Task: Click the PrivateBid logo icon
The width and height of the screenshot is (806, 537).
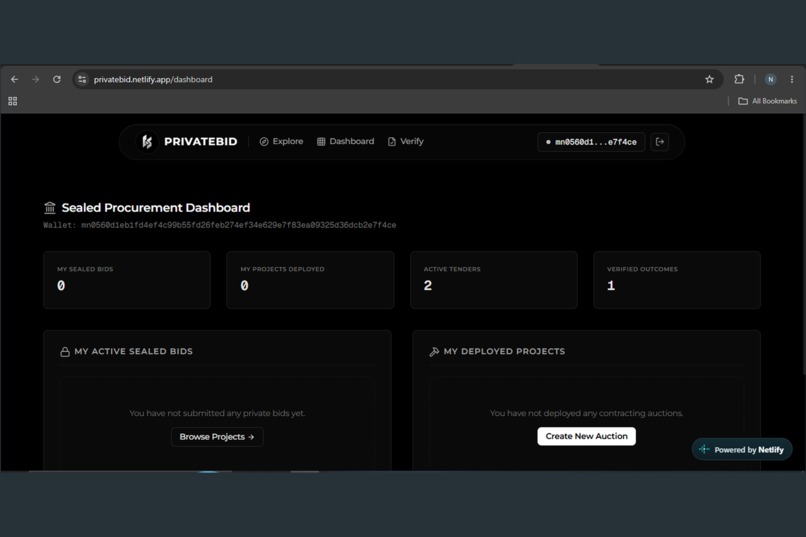Action: click(147, 141)
